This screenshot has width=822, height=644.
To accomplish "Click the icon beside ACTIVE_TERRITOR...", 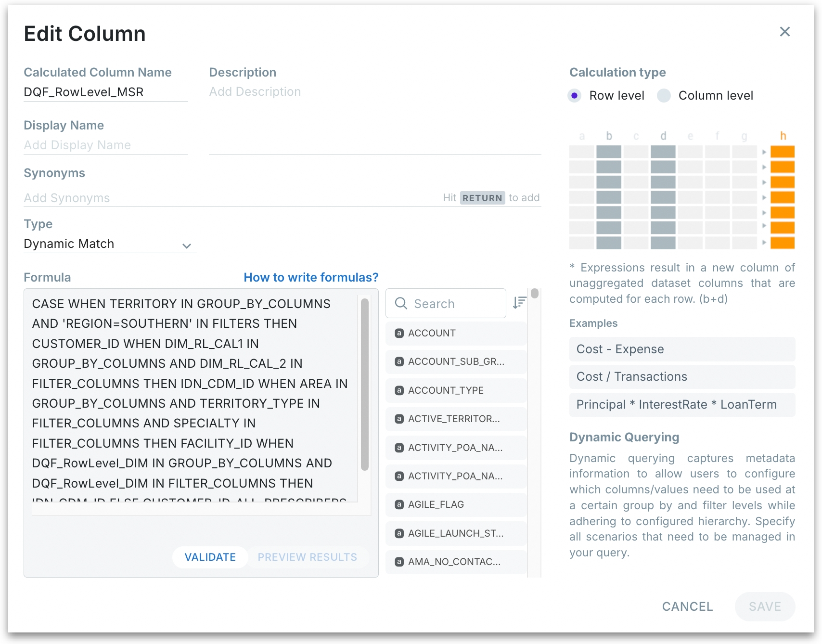I will tap(399, 419).
